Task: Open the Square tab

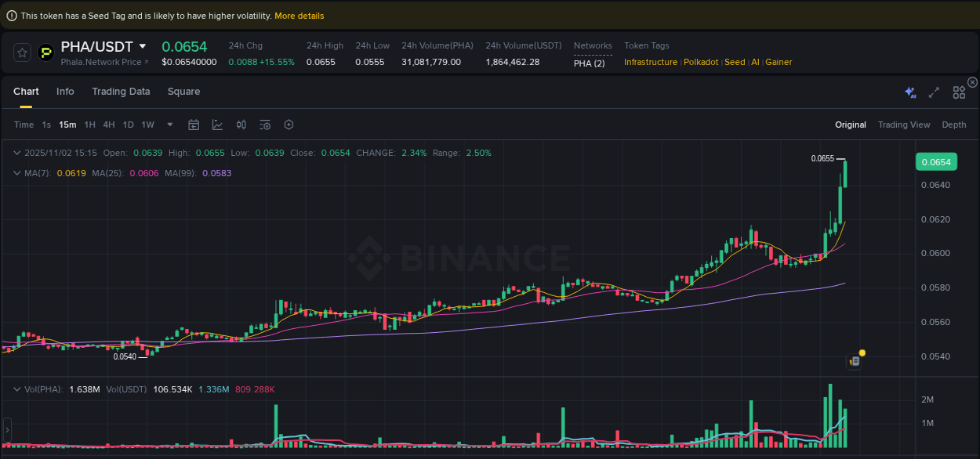Action: pos(183,92)
